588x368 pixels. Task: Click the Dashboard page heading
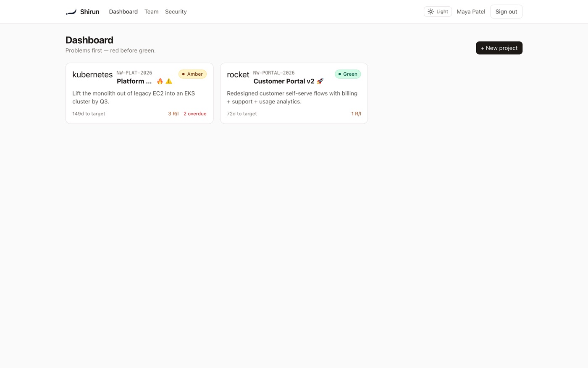(x=89, y=40)
